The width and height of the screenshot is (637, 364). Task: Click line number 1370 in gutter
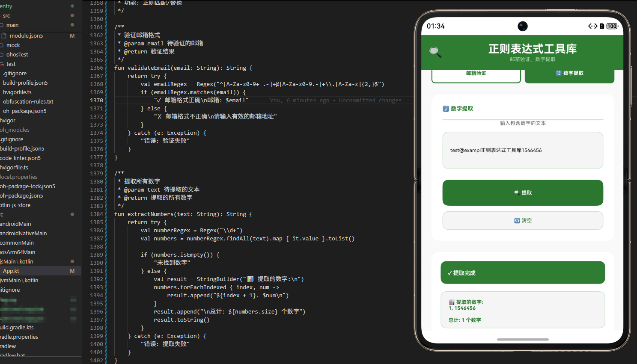click(96, 100)
